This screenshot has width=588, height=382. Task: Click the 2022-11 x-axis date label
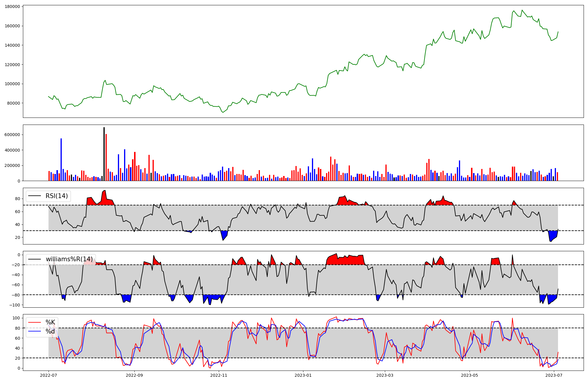[x=219, y=375]
